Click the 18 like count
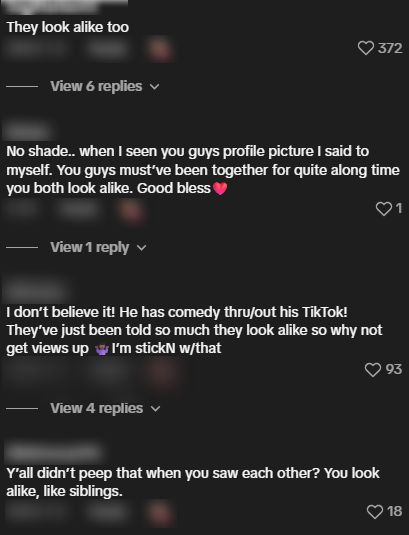 (x=394, y=511)
